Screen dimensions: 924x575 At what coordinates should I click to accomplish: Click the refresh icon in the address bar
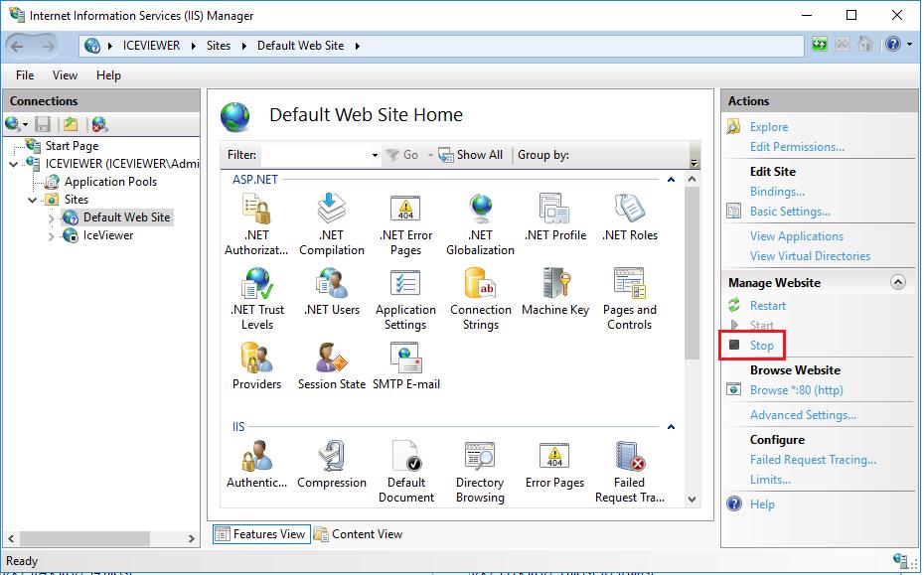[x=819, y=44]
